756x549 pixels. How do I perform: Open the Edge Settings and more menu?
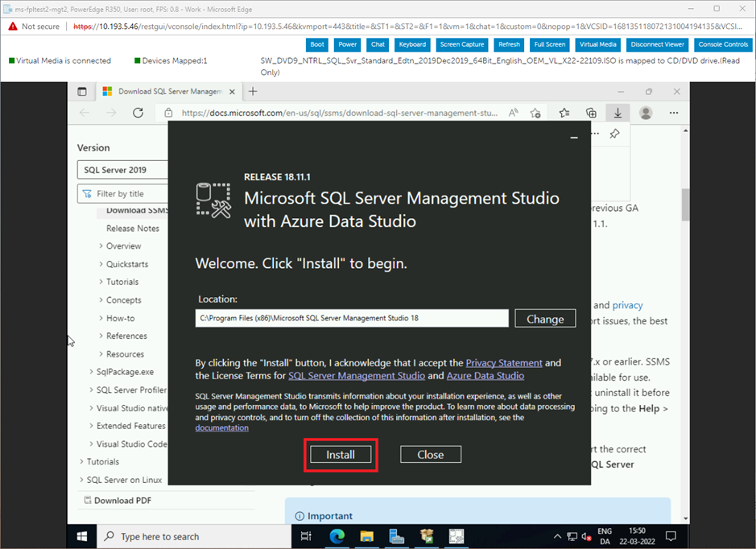(674, 113)
